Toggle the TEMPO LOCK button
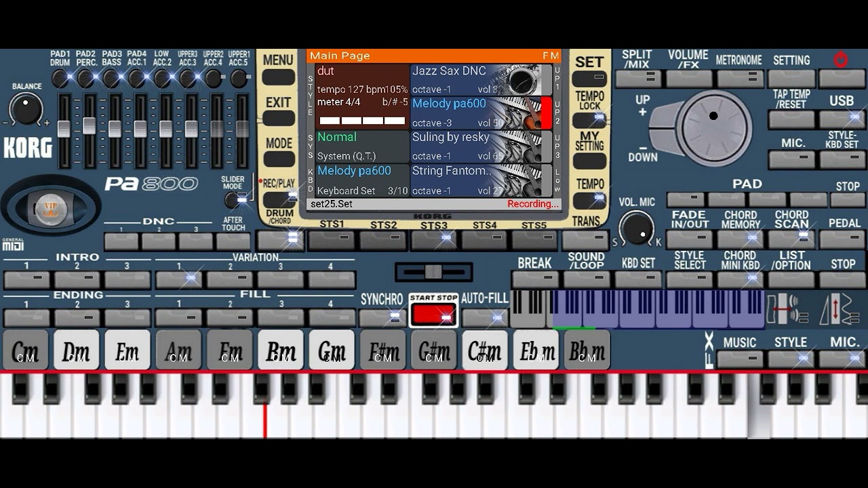Screen dimensions: 868x488 [x=589, y=120]
